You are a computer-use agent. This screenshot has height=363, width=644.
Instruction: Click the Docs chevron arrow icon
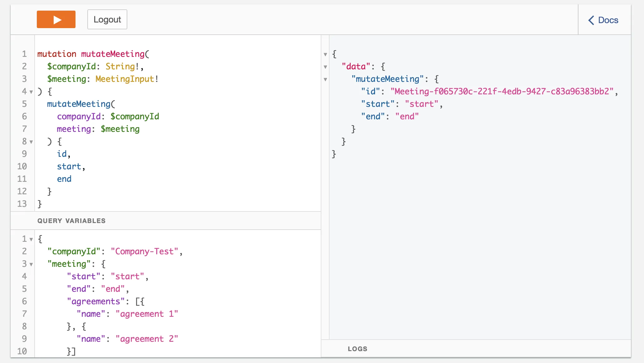click(591, 20)
